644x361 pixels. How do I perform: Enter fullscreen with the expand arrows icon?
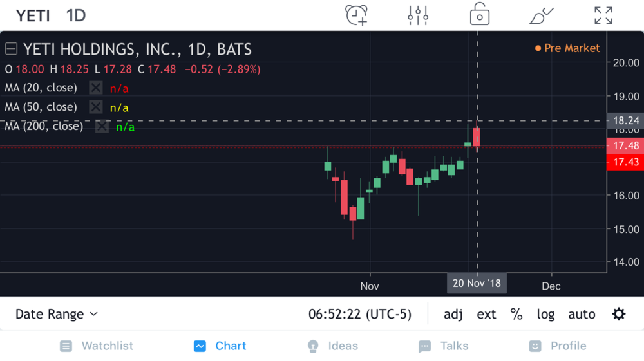pos(603,15)
